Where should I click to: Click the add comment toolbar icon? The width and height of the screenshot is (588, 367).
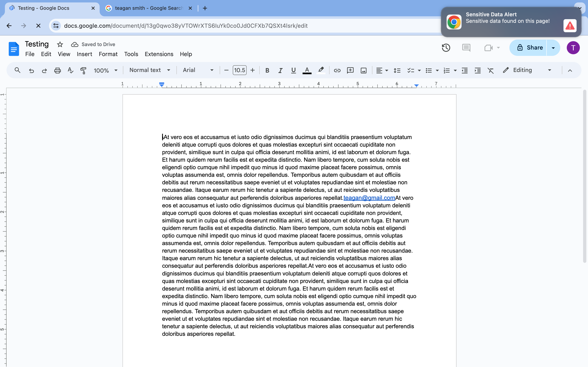pyautogui.click(x=350, y=70)
